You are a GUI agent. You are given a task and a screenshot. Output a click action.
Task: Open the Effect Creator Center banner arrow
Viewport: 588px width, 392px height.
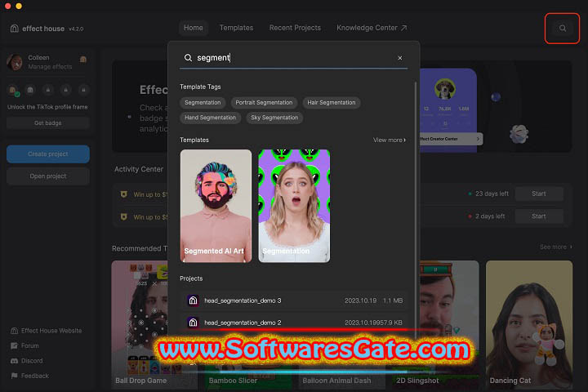coord(478,139)
